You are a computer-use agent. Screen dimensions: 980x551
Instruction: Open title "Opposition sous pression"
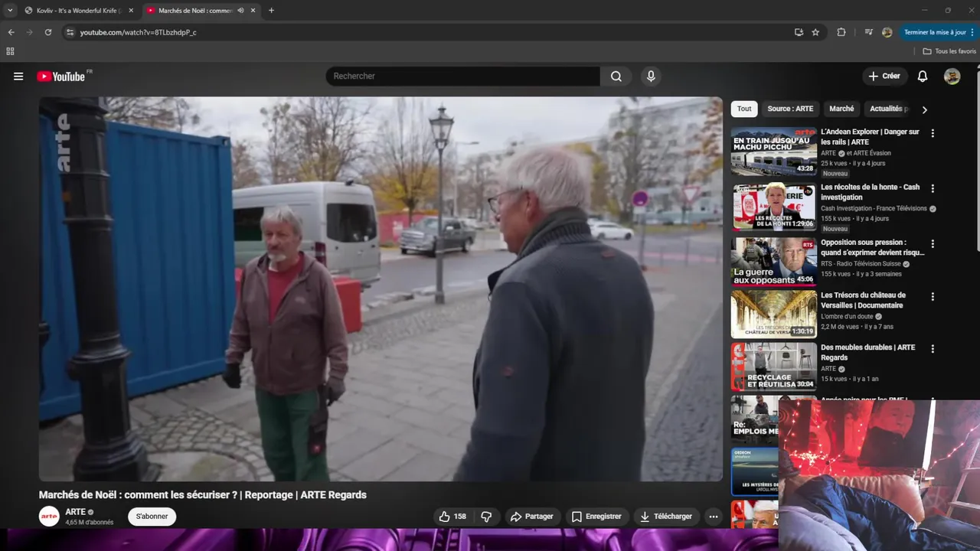[x=872, y=247]
